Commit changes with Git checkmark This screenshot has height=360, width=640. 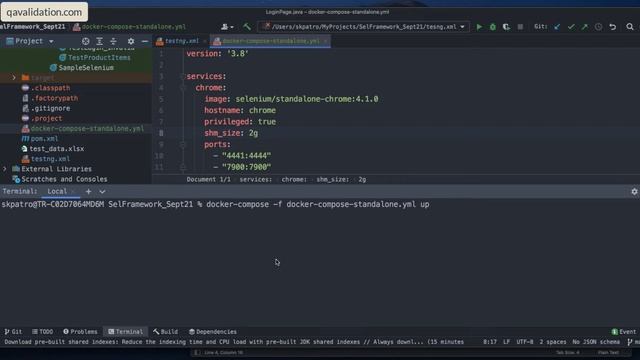[571, 27]
